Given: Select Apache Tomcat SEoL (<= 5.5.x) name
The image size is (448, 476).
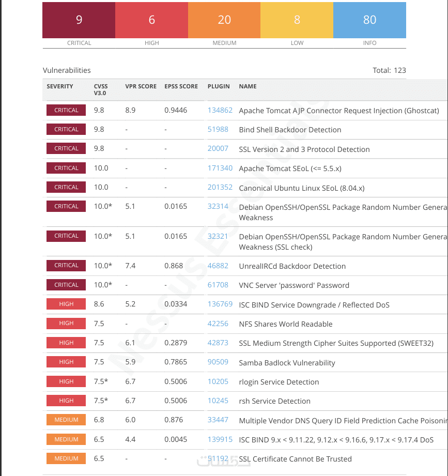Looking at the screenshot, I should (x=290, y=168).
